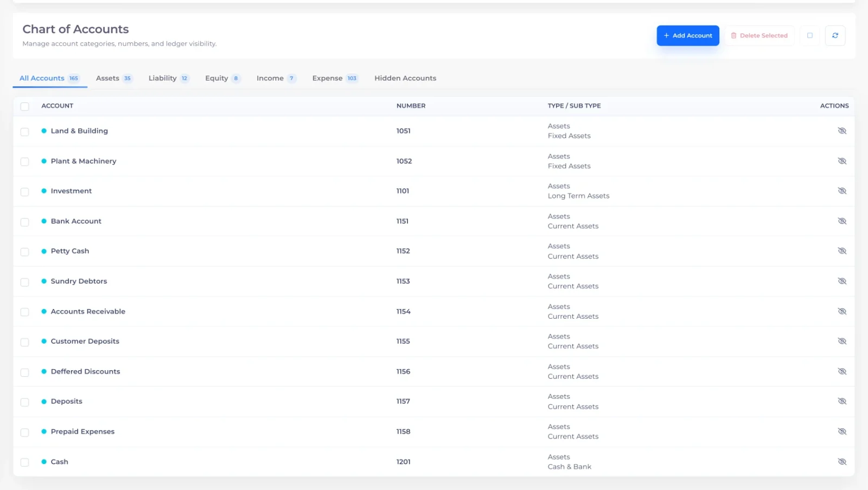This screenshot has width=868, height=490.
Task: Click the ACCOUNT column header
Action: [x=57, y=106]
